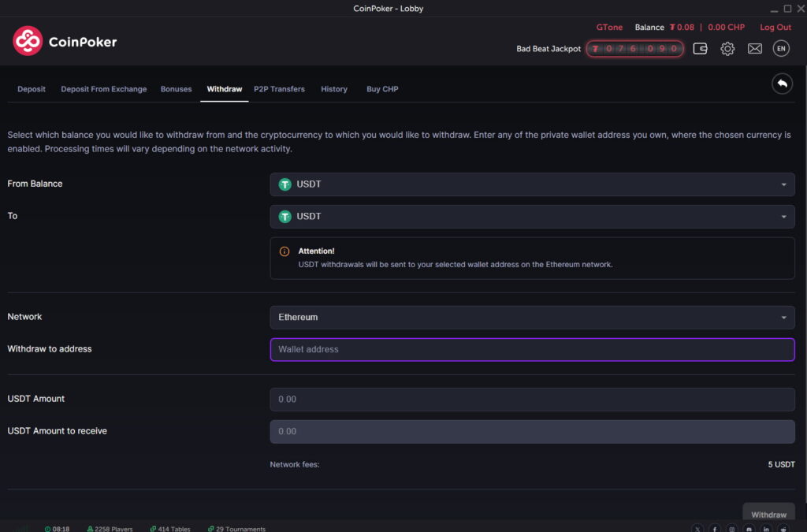Open the Discord social icon
The width and height of the screenshot is (807, 532).
click(749, 528)
